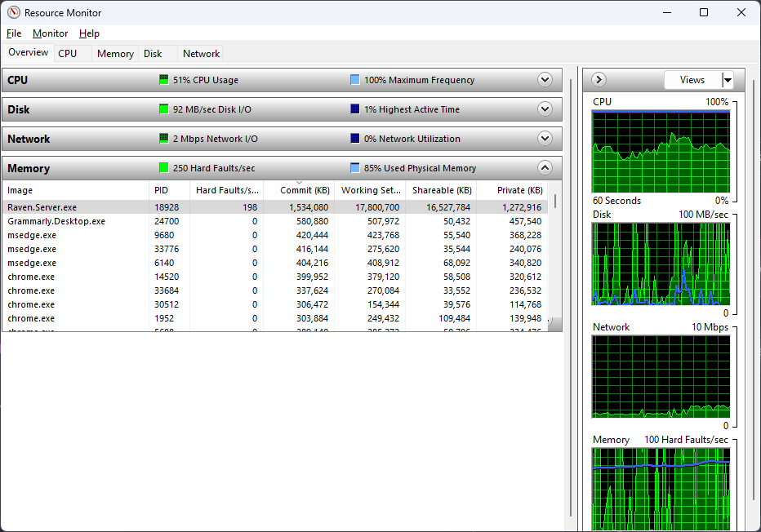Select msedge.exe with PID 9680
This screenshot has width=761, height=532.
(275, 235)
